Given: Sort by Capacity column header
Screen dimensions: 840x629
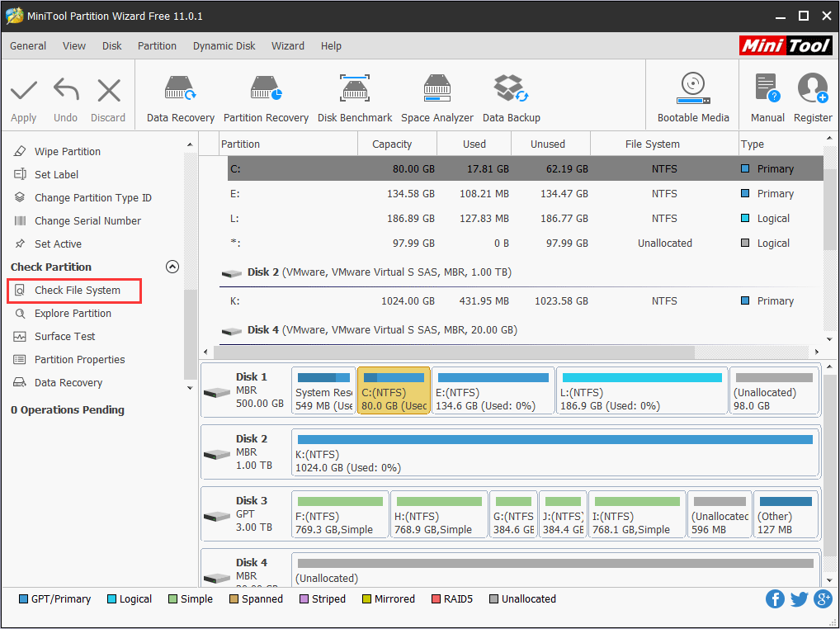Looking at the screenshot, I should 397,144.
